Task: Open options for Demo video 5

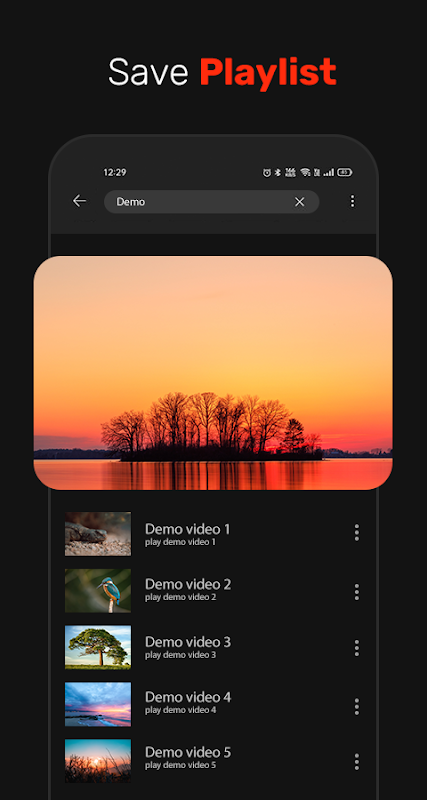Action: tap(357, 762)
